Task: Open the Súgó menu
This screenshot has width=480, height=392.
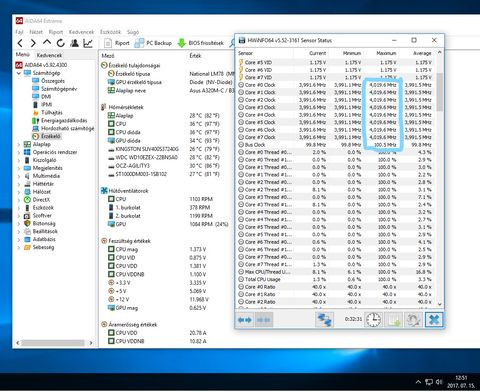Action: 133,32
